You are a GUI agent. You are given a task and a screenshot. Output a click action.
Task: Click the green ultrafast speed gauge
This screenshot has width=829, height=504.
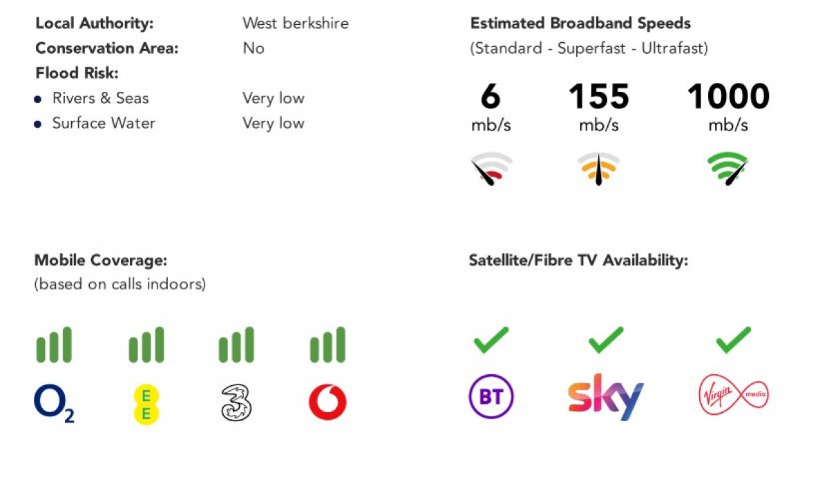coord(727,168)
